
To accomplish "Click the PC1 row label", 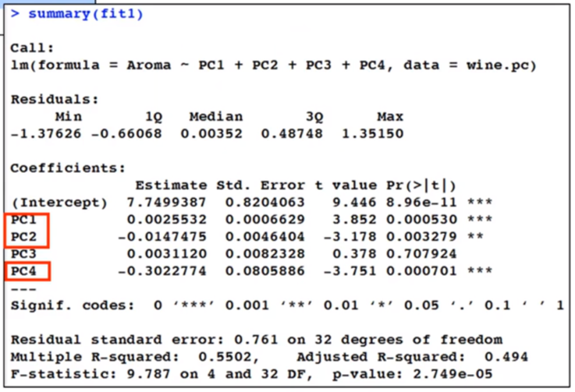I will coord(24,220).
